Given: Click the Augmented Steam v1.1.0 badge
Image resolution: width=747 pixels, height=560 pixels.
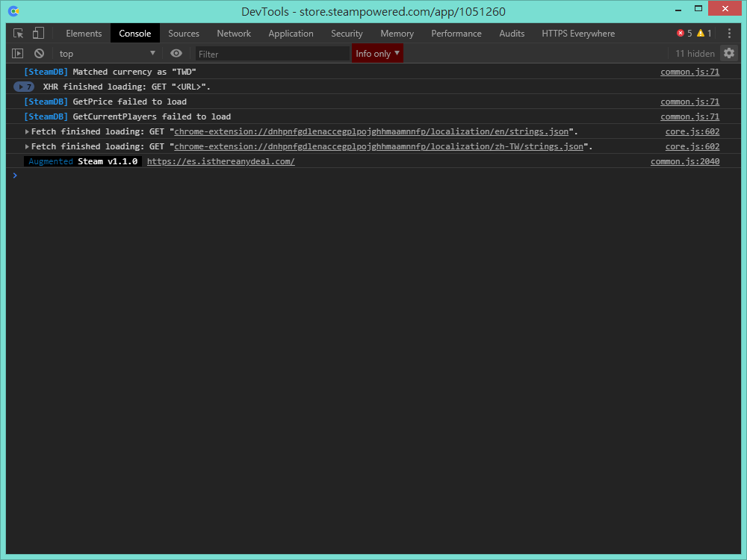Looking at the screenshot, I should point(83,161).
